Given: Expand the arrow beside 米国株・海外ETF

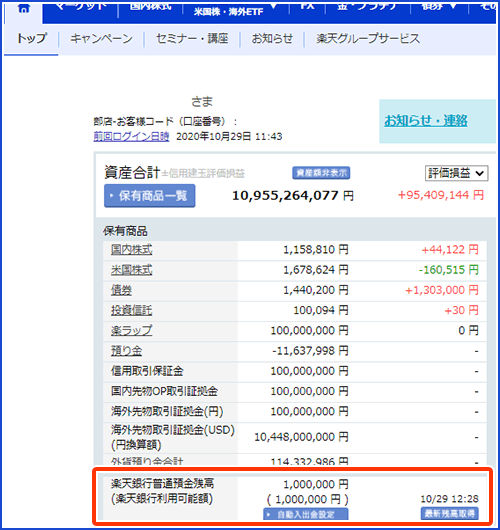Looking at the screenshot, I should click(x=273, y=7).
